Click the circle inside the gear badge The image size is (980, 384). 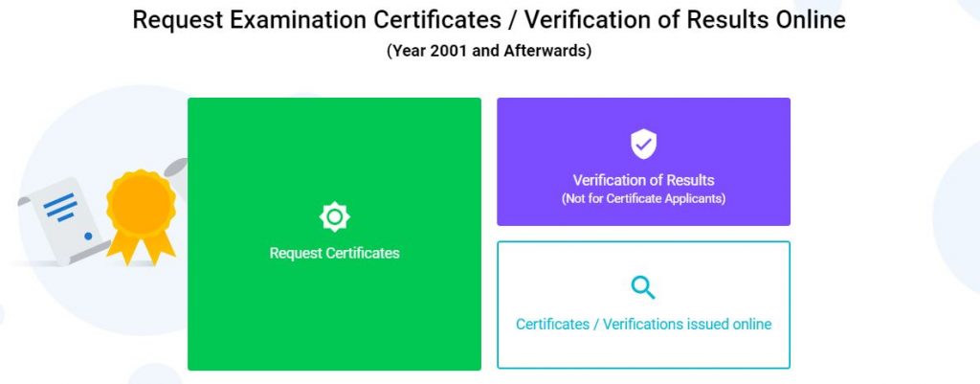(334, 217)
